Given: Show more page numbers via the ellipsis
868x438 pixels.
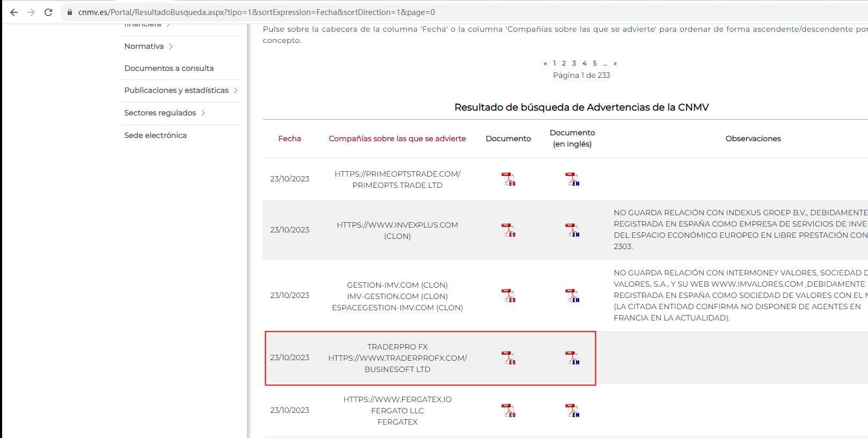Looking at the screenshot, I should [605, 63].
